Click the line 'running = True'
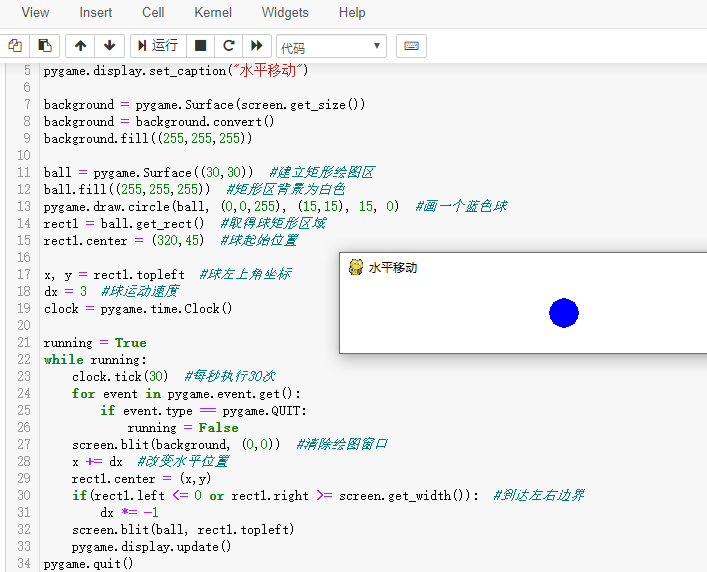 coord(95,343)
